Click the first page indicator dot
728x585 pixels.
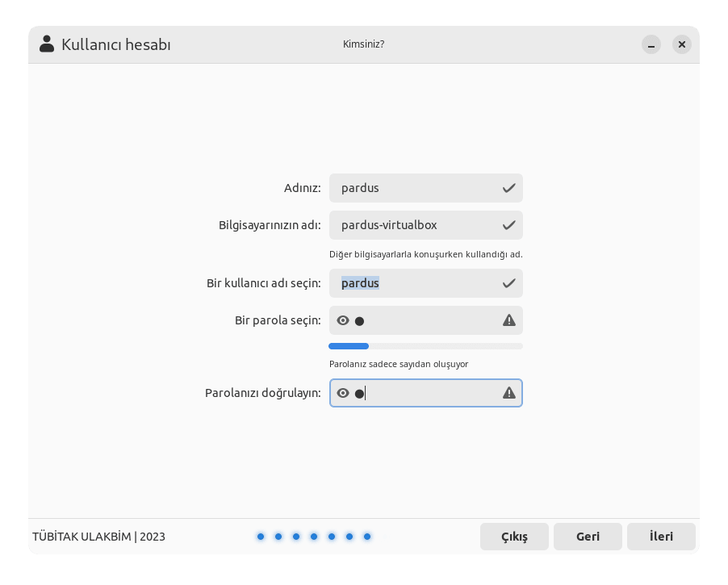261,537
